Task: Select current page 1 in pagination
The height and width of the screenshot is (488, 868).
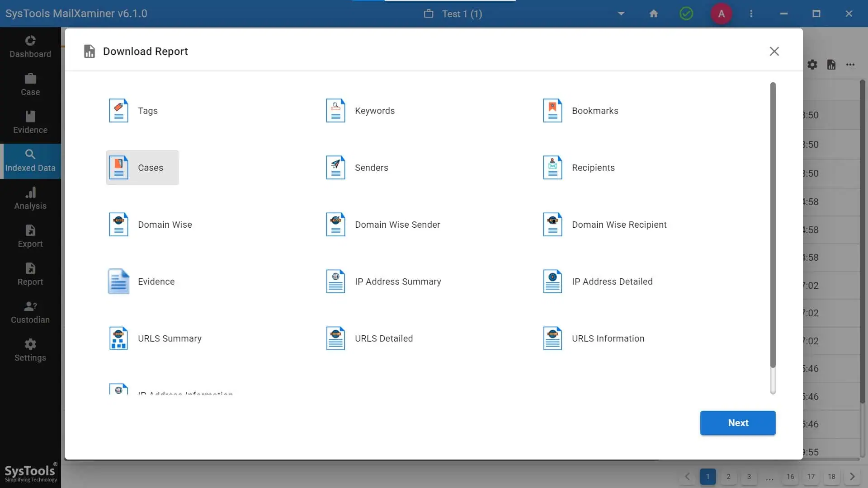Action: 708,477
